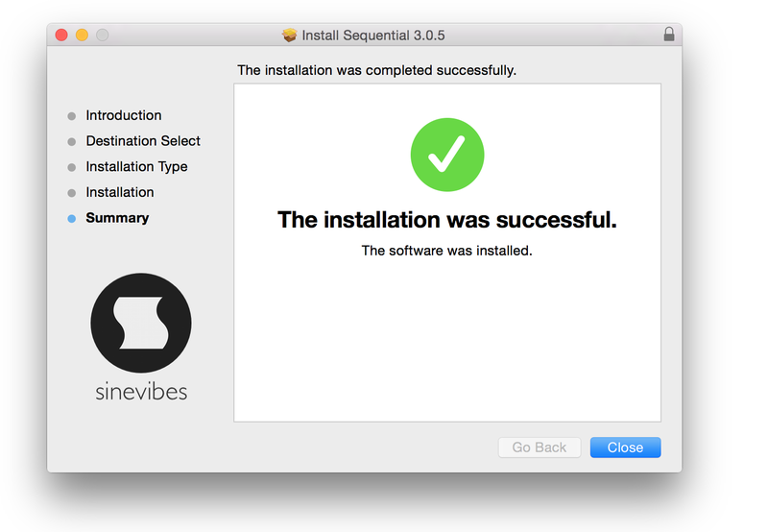768x532 pixels.
Task: Click the gray bullet beside Introduction
Action: click(72, 116)
